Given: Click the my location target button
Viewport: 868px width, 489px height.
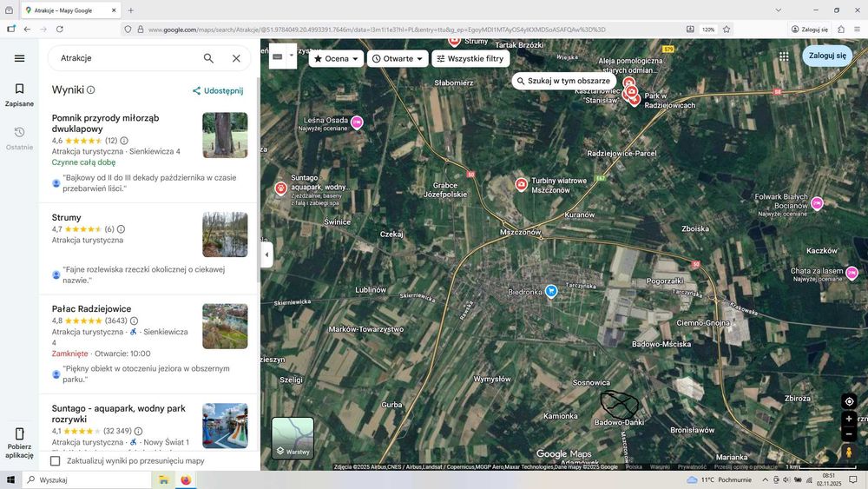Looking at the screenshot, I should click(x=849, y=401).
